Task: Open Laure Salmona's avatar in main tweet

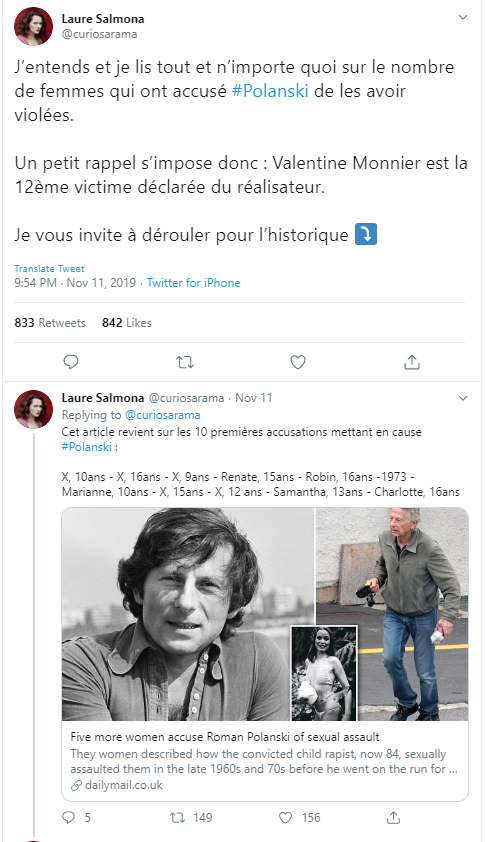Action: pos(33,26)
